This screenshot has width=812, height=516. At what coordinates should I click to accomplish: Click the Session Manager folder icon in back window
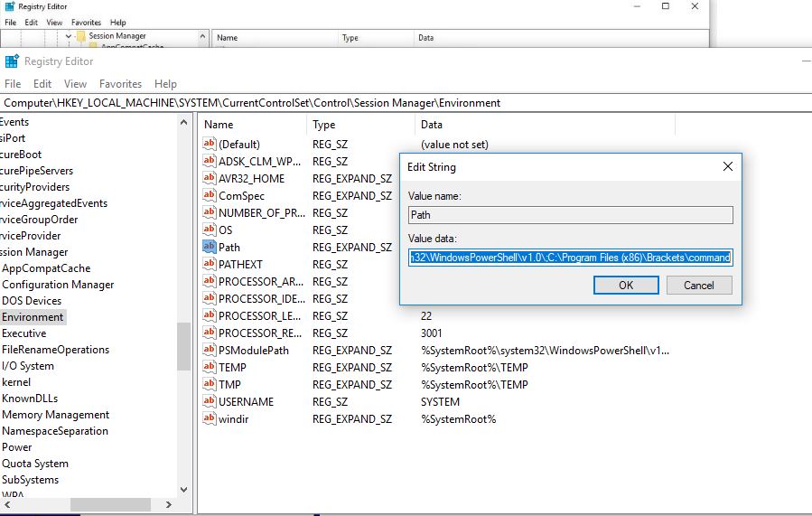(80, 36)
